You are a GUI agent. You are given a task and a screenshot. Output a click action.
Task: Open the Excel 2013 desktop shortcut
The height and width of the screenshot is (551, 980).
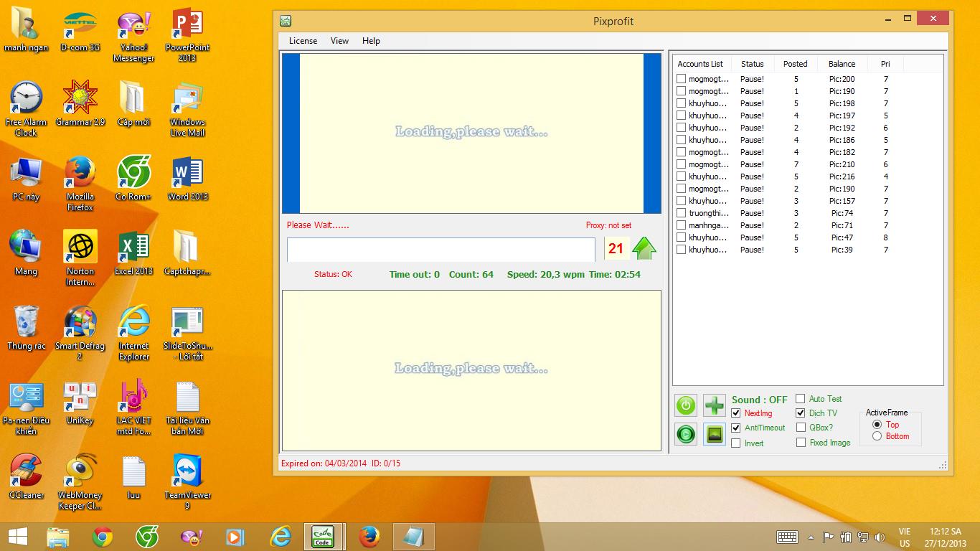(133, 253)
